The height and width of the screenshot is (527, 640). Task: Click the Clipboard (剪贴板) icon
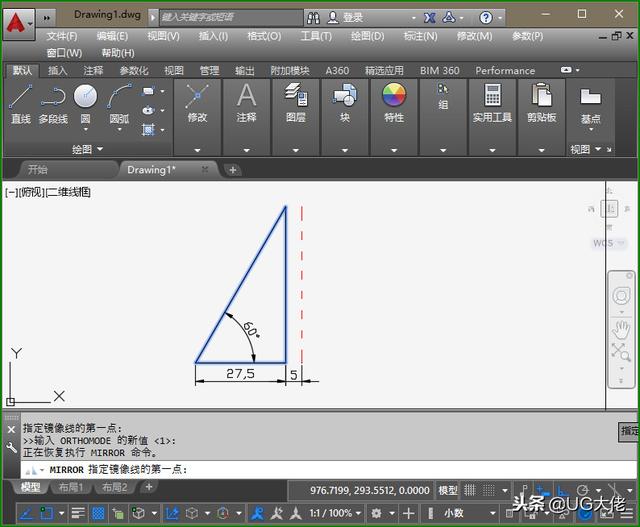pos(542,98)
